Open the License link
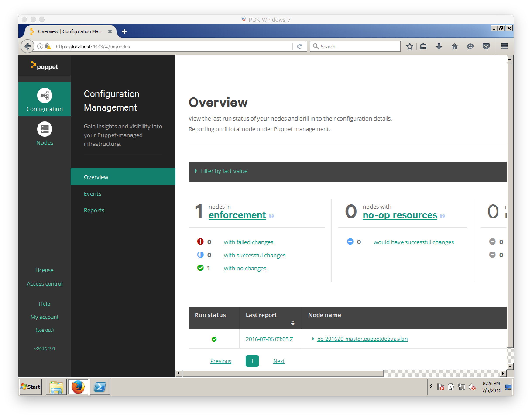 pos(44,270)
